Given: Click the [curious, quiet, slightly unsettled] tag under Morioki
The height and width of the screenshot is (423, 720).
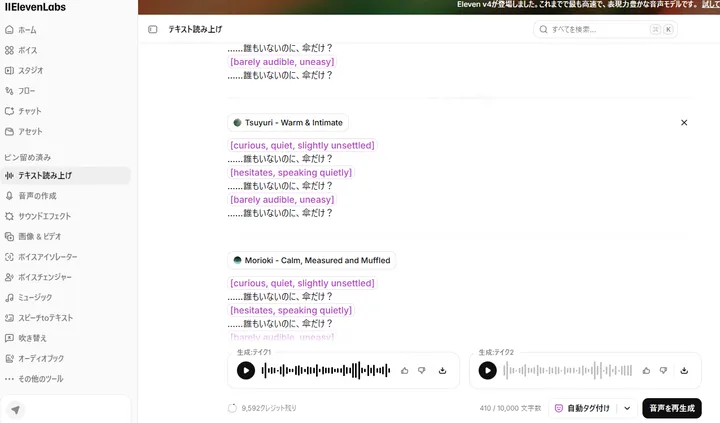Looking at the screenshot, I should pos(302,283).
